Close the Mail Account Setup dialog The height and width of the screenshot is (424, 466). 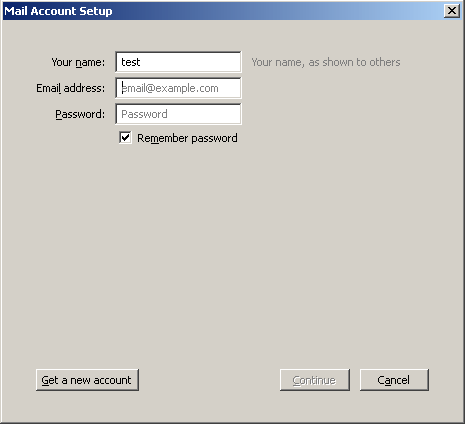pyautogui.click(x=452, y=11)
